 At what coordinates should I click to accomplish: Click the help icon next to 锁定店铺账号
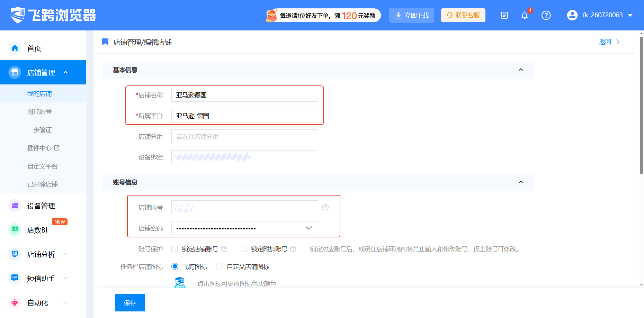pos(224,249)
